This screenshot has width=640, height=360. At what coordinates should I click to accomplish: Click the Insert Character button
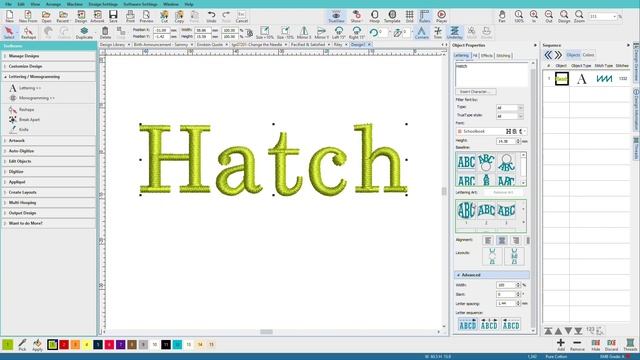point(476,92)
